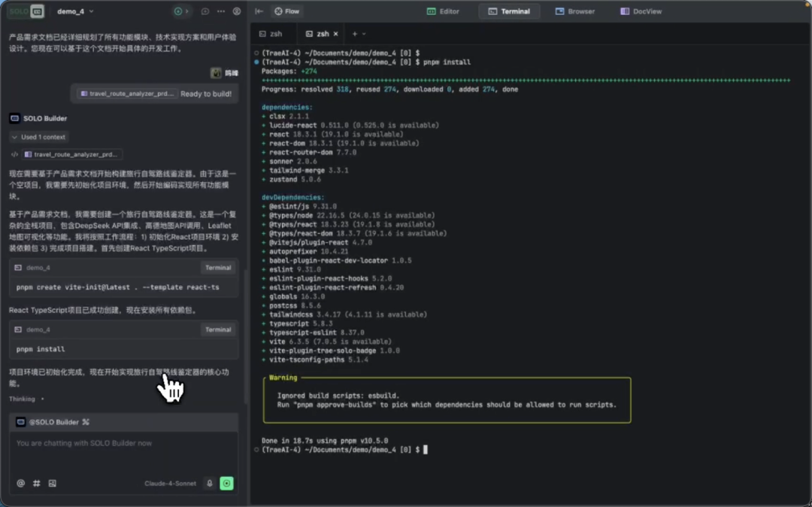Click the Progress resolved 318 line

click(389, 89)
